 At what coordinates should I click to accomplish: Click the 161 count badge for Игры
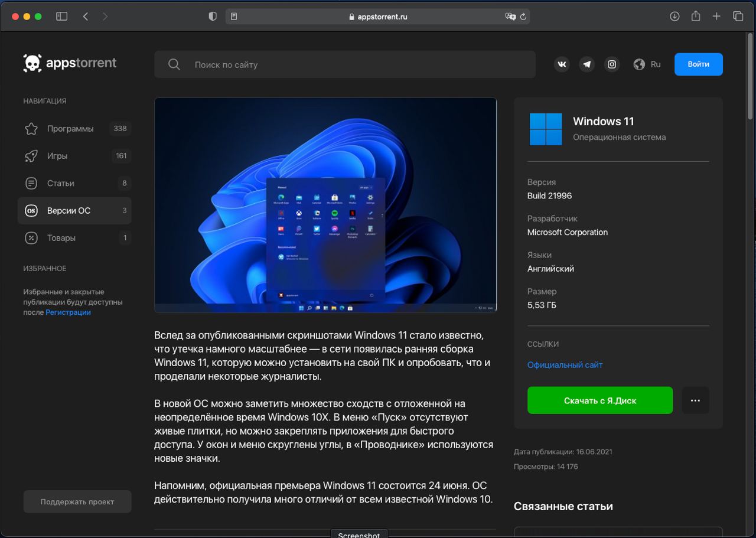[121, 156]
